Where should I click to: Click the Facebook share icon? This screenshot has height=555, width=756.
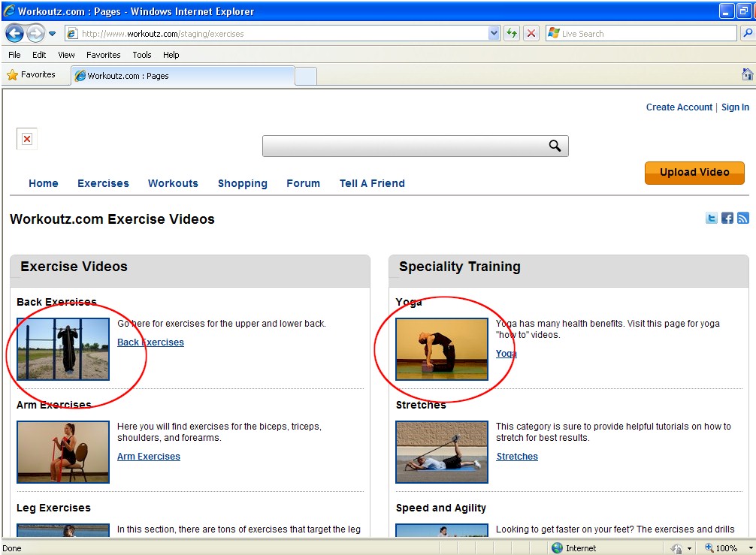point(727,219)
